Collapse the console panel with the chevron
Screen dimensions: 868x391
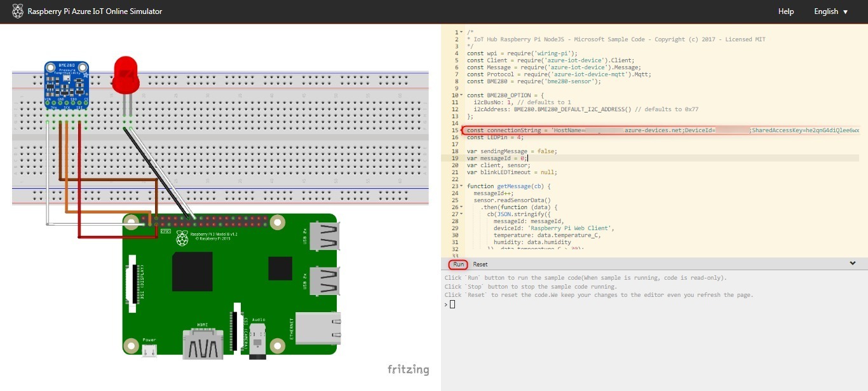click(852, 263)
